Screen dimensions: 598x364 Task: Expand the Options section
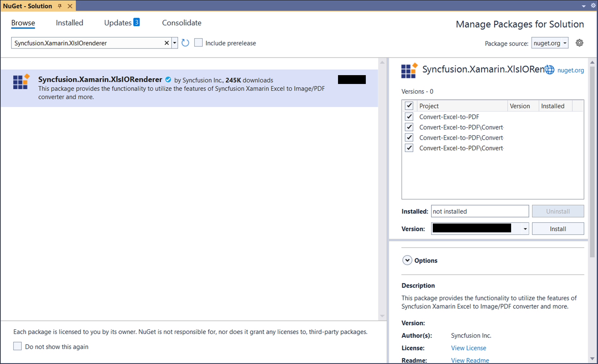click(407, 260)
